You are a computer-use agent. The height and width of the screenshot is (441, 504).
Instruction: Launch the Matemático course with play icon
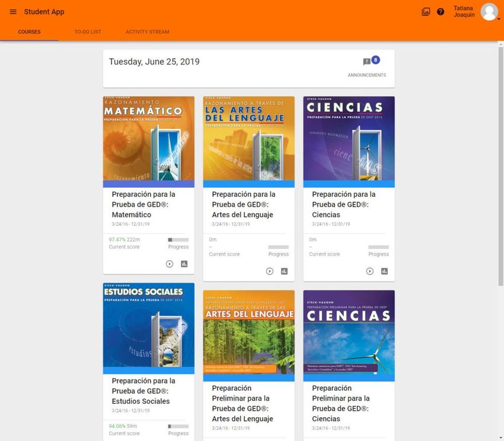click(x=170, y=264)
